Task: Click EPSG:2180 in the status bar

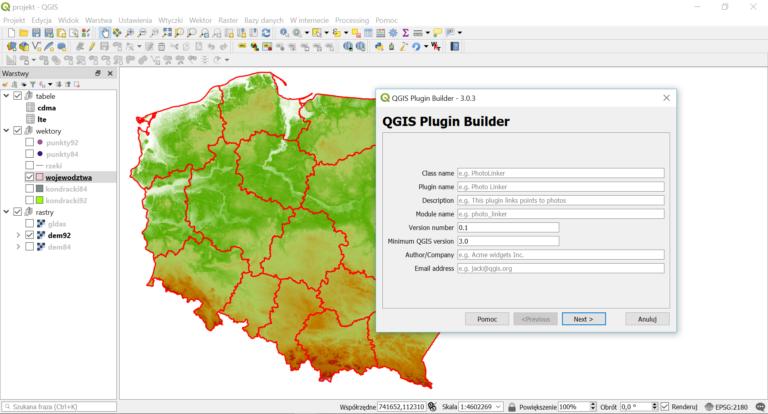Action: coord(731,407)
